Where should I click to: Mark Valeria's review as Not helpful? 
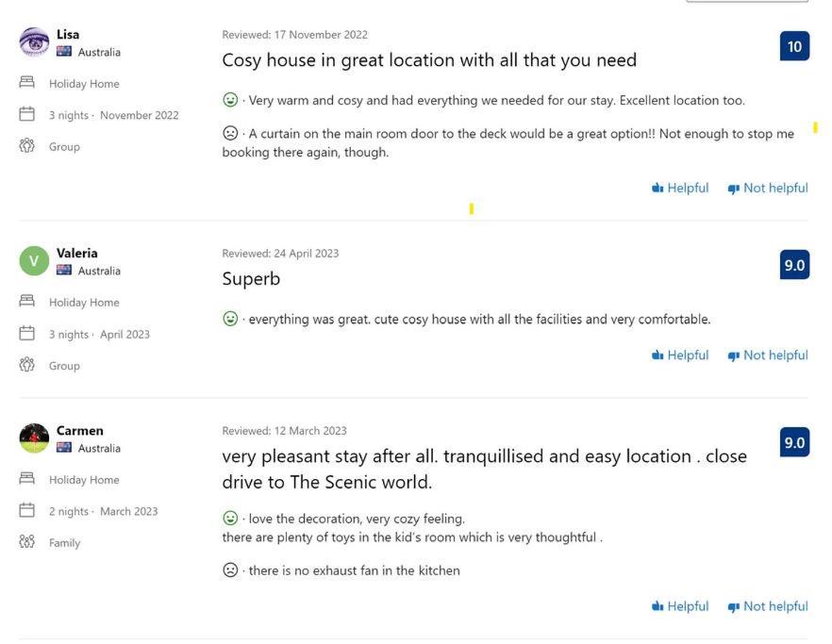click(768, 355)
